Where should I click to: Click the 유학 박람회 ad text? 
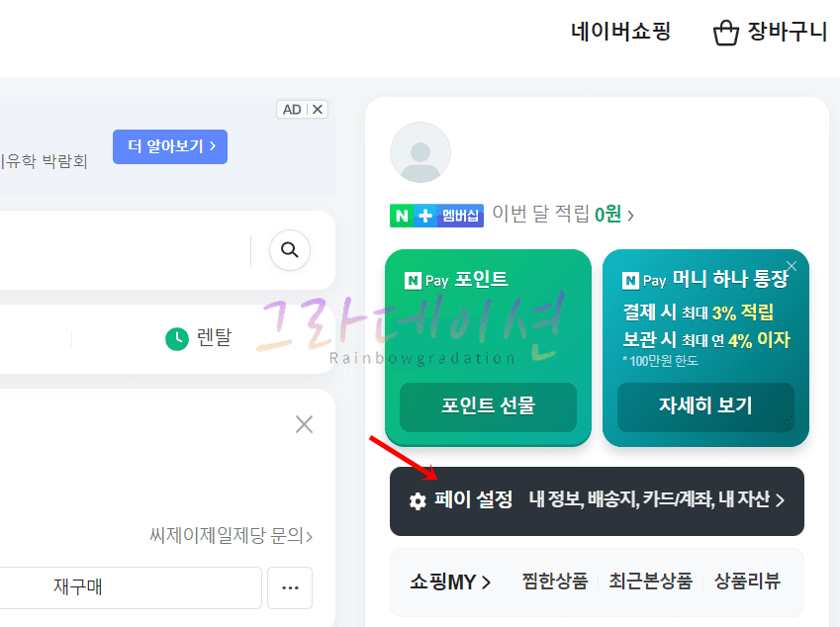pos(44,160)
